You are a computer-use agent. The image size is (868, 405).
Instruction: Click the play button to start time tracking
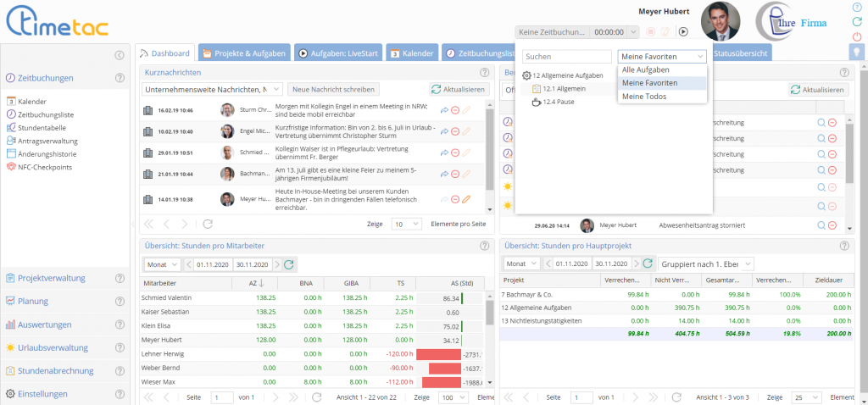point(683,32)
